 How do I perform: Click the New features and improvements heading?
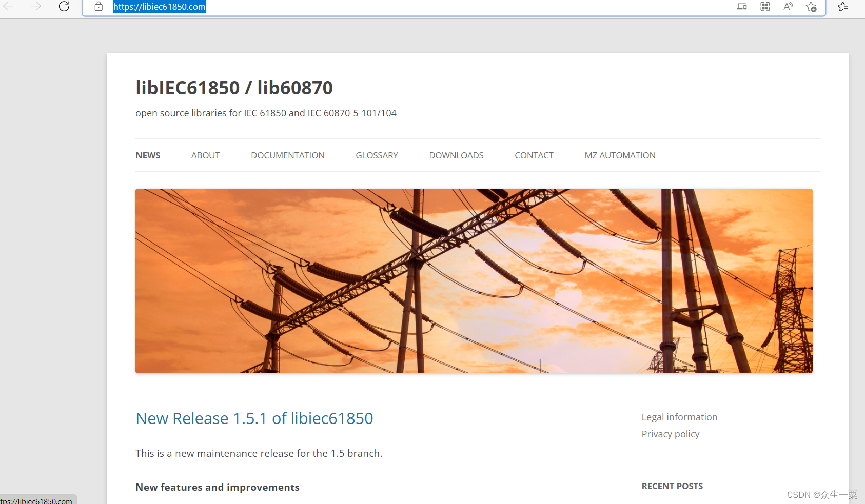[218, 487]
